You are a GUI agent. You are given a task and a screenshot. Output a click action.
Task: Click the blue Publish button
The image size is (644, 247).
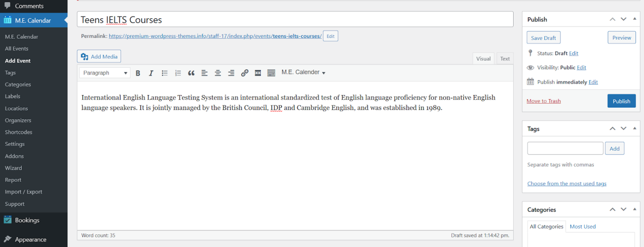pos(621,101)
